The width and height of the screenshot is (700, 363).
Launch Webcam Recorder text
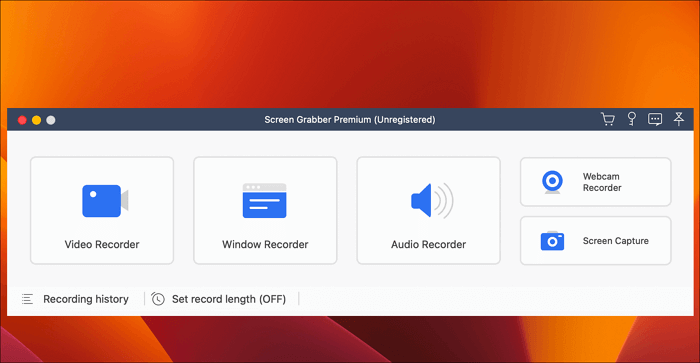(602, 182)
